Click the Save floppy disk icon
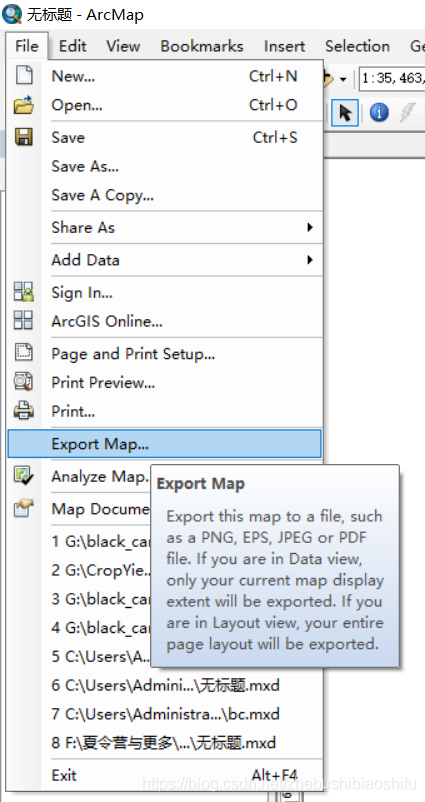 24,137
